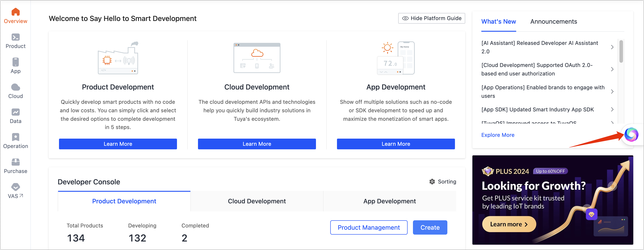Open the Cloud sidebar icon
The width and height of the screenshot is (644, 250).
pos(15,87)
